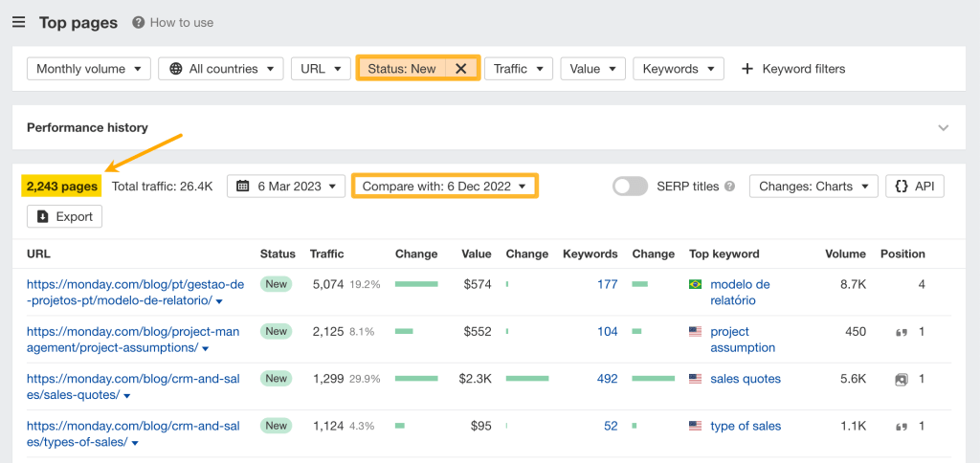
Task: Click the Export button
Action: [64, 217]
